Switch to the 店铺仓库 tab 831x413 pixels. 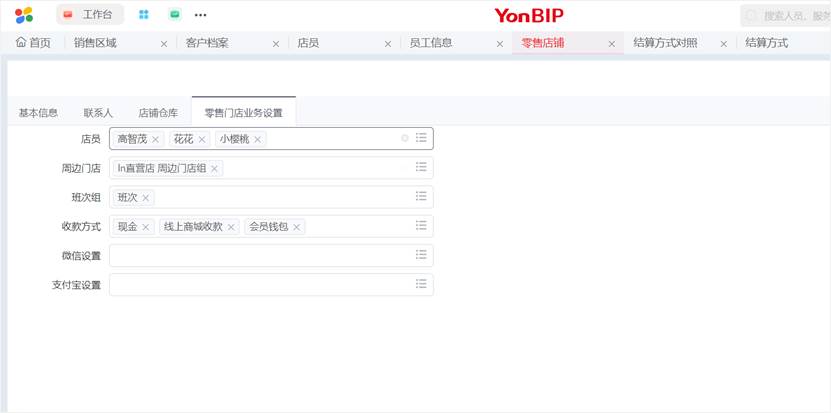tap(158, 113)
